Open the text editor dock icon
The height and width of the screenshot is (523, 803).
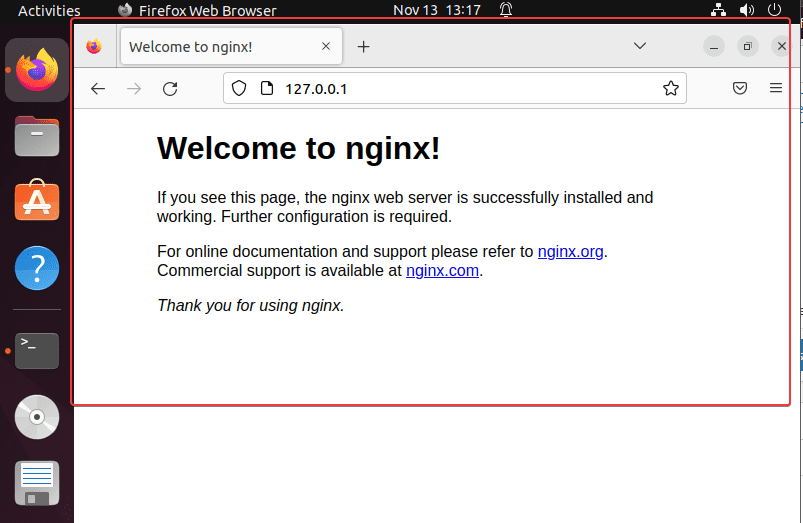click(x=37, y=483)
